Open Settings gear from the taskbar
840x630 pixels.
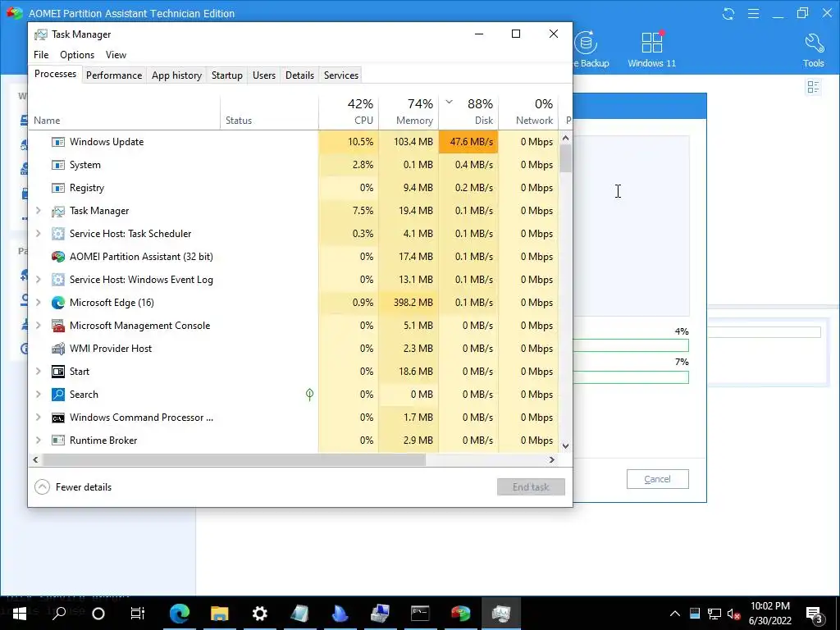pyautogui.click(x=259, y=613)
